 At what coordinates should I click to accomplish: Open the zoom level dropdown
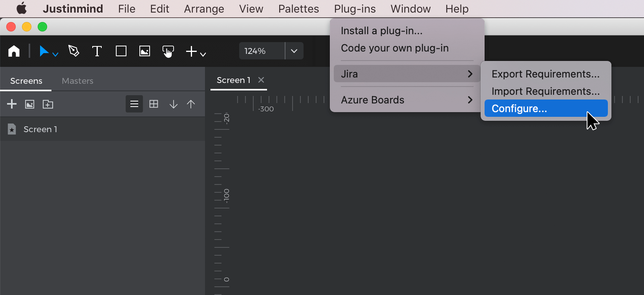tap(294, 51)
